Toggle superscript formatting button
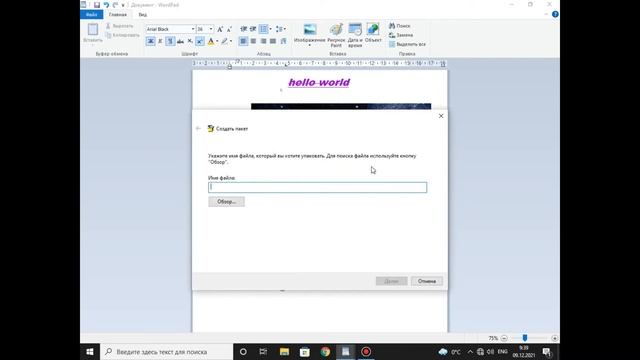640x360 pixels. [200, 41]
